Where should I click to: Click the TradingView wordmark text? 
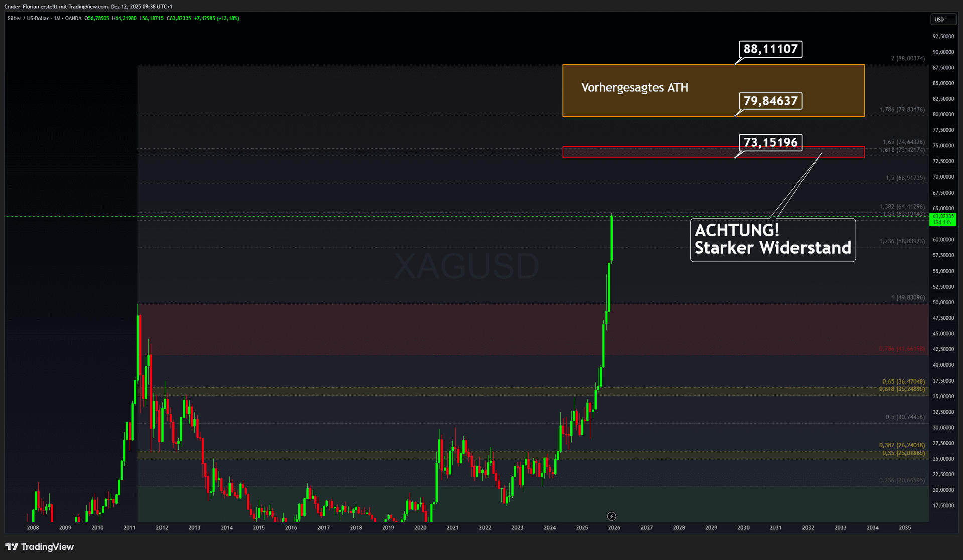click(x=47, y=547)
